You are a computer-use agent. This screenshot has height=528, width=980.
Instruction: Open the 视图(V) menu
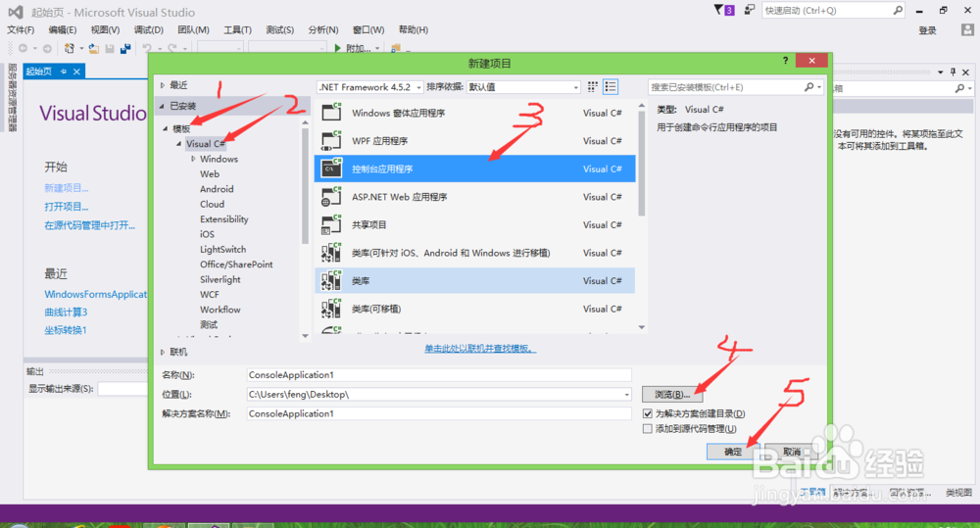pos(105,29)
